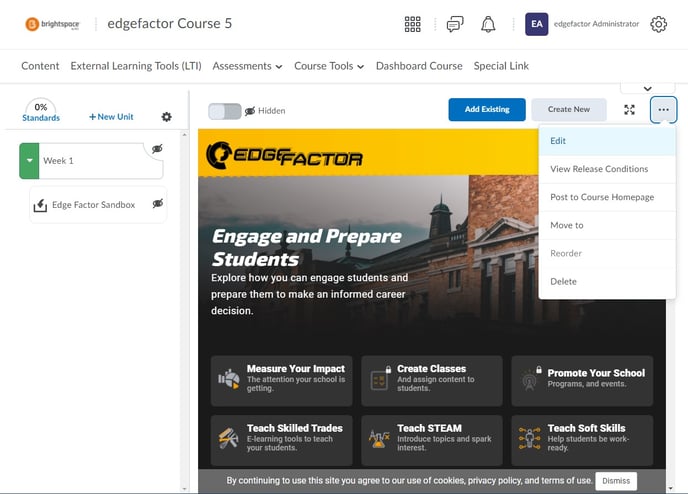
Task: Collapse the Week 1 unit arrow
Action: coord(29,161)
